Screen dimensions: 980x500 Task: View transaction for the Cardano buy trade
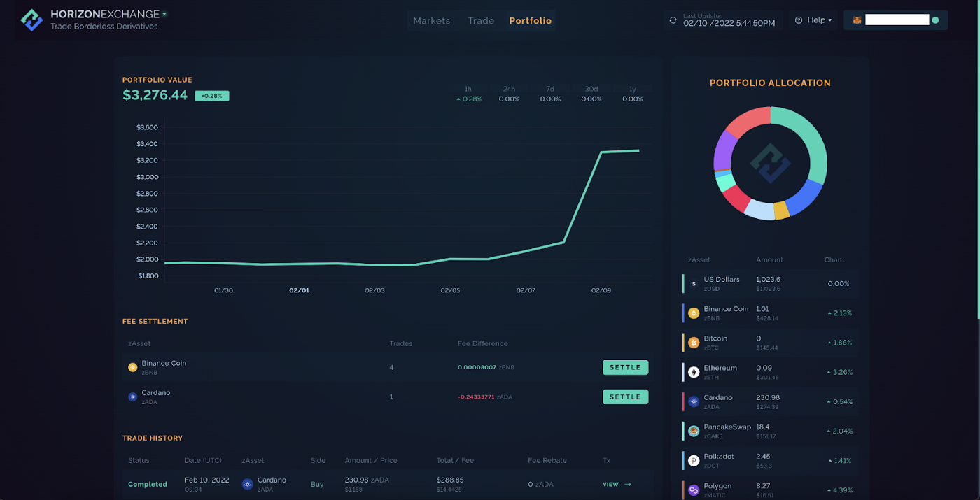click(x=617, y=484)
